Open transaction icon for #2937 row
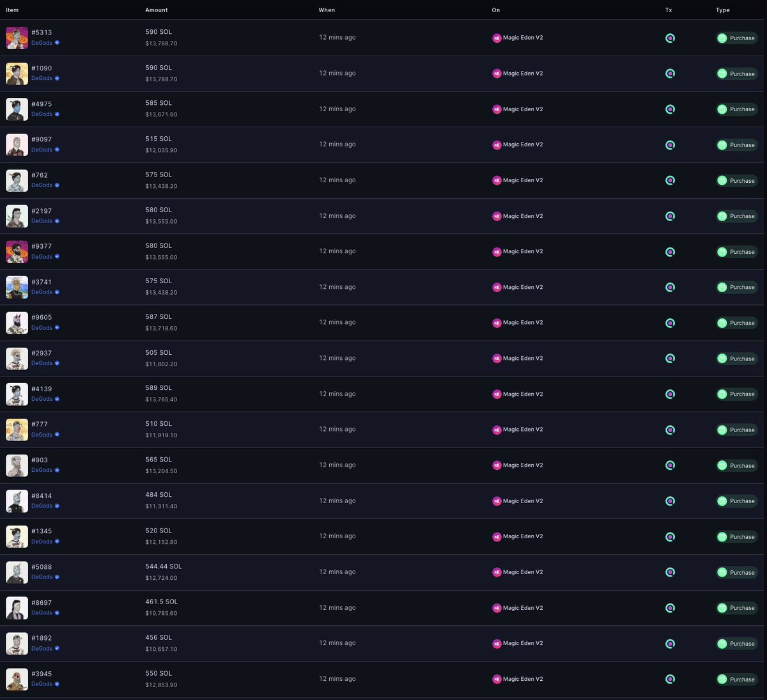This screenshot has width=767, height=700. click(x=670, y=359)
